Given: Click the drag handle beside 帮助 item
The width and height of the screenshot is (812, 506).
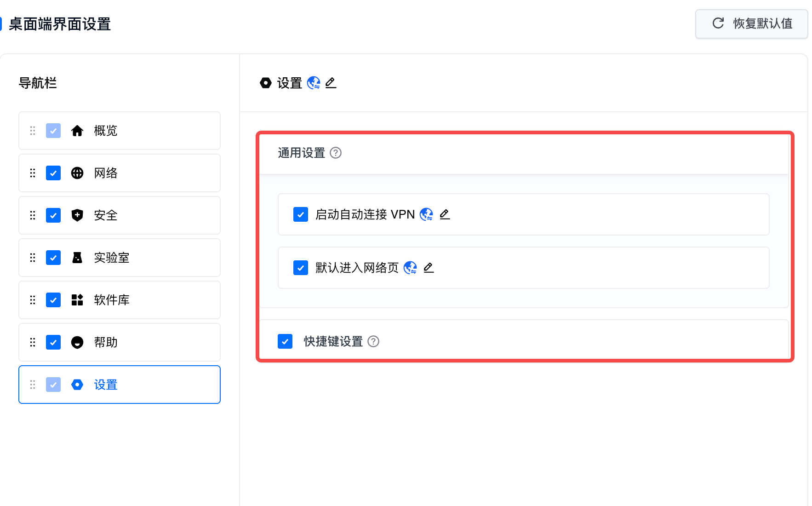Looking at the screenshot, I should click(x=33, y=342).
